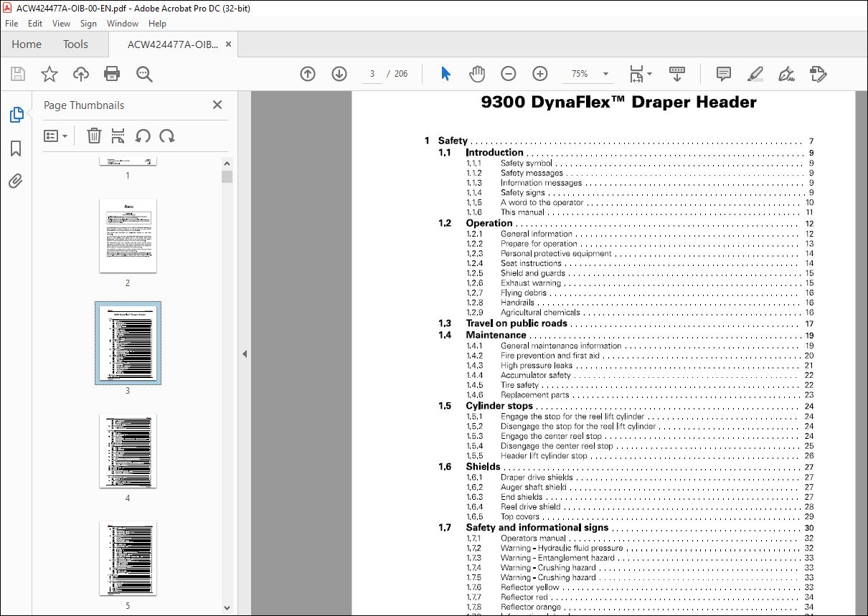Select page 4 thumbnail

[x=128, y=451]
